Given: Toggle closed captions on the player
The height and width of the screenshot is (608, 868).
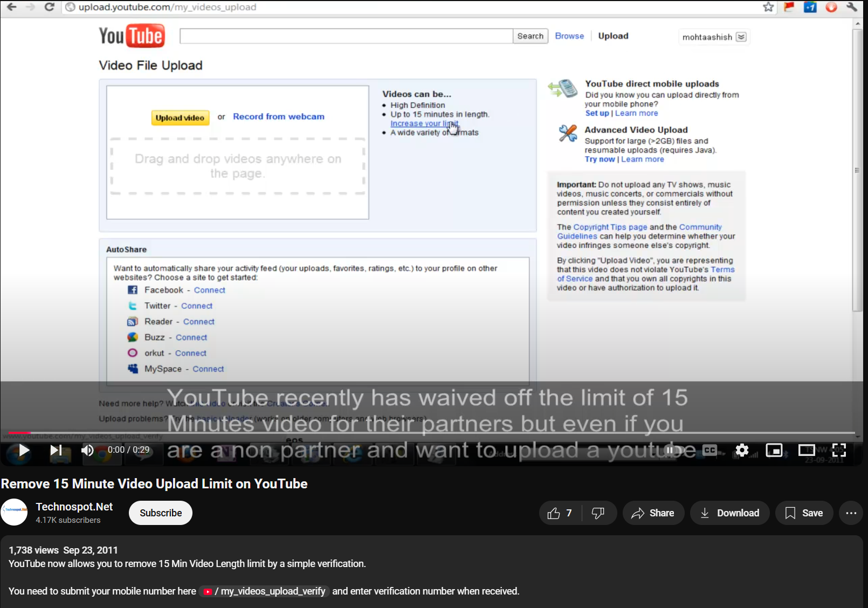Looking at the screenshot, I should coord(709,450).
